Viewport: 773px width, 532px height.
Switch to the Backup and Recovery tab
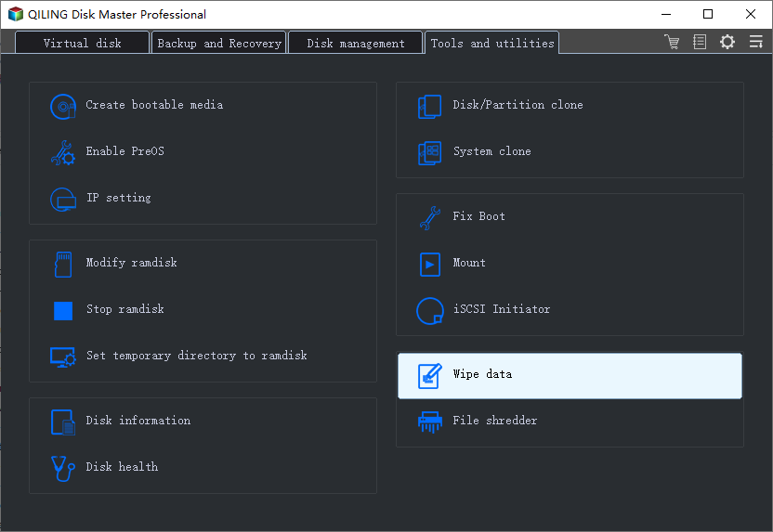click(x=219, y=43)
